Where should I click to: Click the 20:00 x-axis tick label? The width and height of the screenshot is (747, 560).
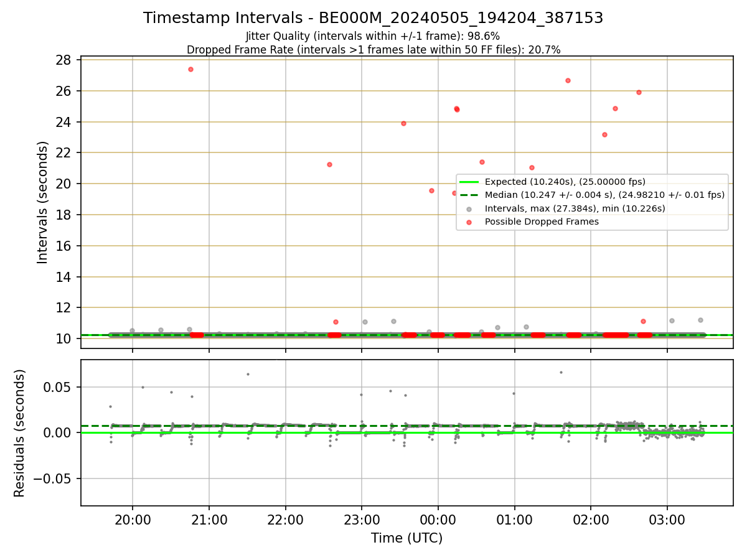(x=133, y=520)
